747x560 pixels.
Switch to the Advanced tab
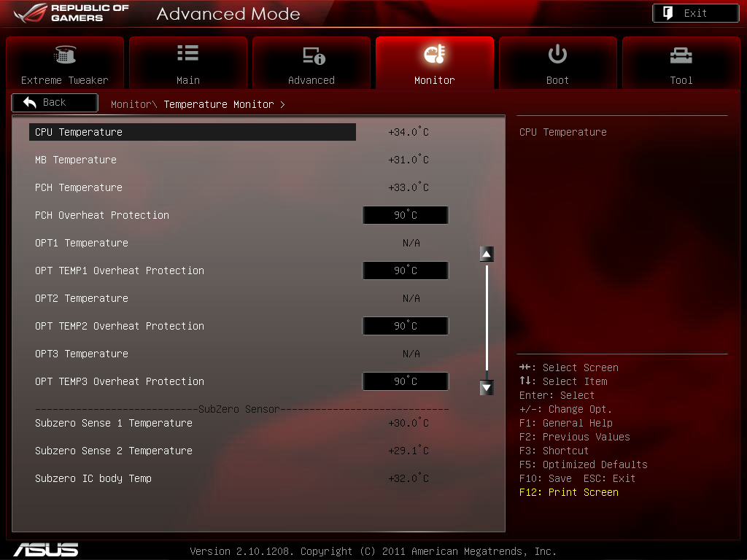pyautogui.click(x=311, y=63)
